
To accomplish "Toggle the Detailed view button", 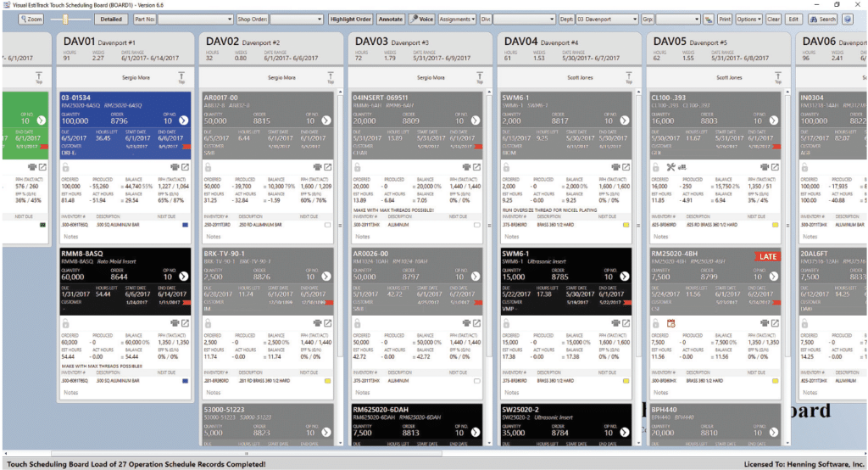I will click(111, 19).
